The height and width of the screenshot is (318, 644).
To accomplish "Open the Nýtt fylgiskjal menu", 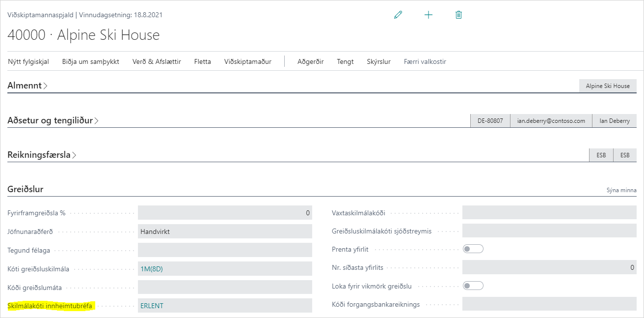I will point(28,61).
